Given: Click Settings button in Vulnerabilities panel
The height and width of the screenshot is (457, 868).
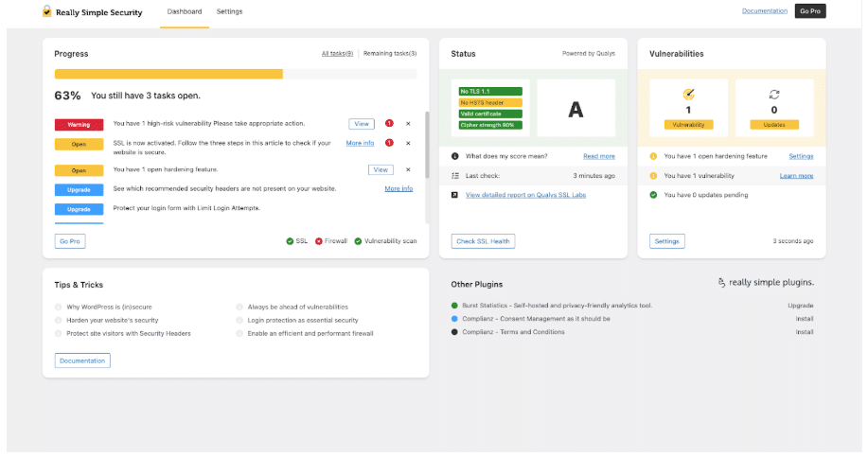Looking at the screenshot, I should [667, 241].
